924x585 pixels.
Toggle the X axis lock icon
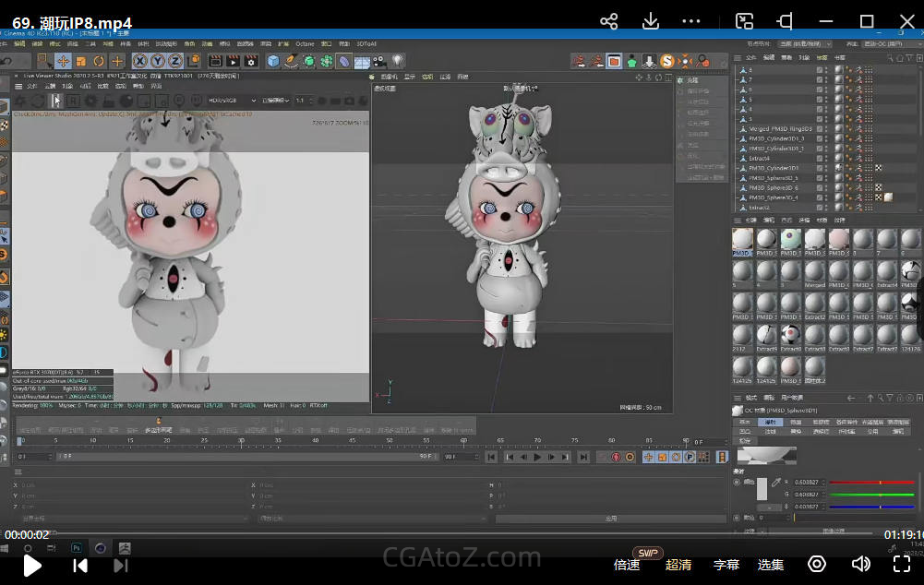[138, 61]
